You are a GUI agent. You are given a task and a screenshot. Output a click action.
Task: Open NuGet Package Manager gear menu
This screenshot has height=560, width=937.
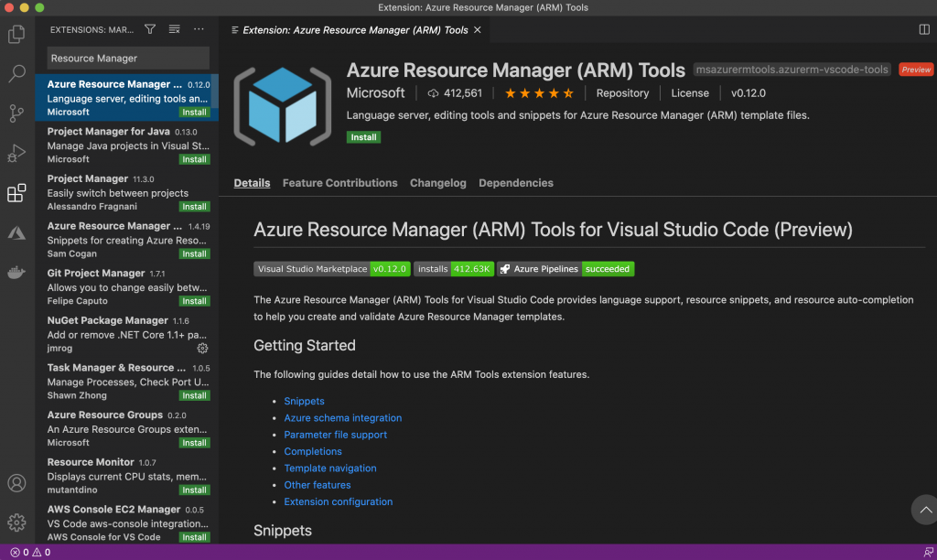coord(202,349)
